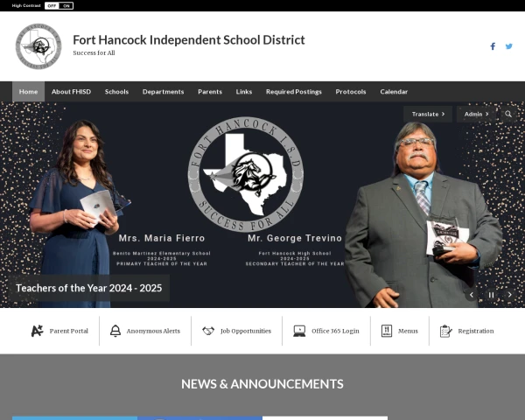Image resolution: width=525 pixels, height=420 pixels.
Task: Click the Office 365 Login laptop icon
Action: (299, 331)
